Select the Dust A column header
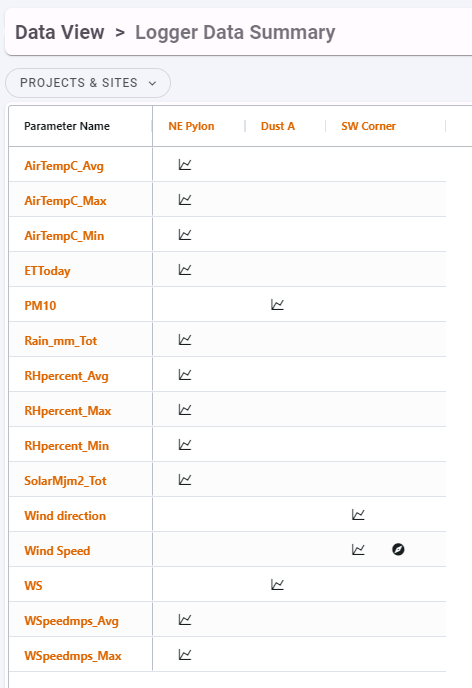The width and height of the screenshot is (472, 688). coord(278,126)
